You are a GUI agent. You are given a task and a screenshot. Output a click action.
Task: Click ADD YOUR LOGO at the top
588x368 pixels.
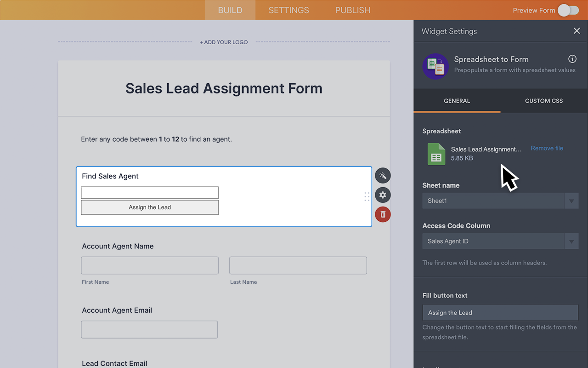pyautogui.click(x=224, y=42)
